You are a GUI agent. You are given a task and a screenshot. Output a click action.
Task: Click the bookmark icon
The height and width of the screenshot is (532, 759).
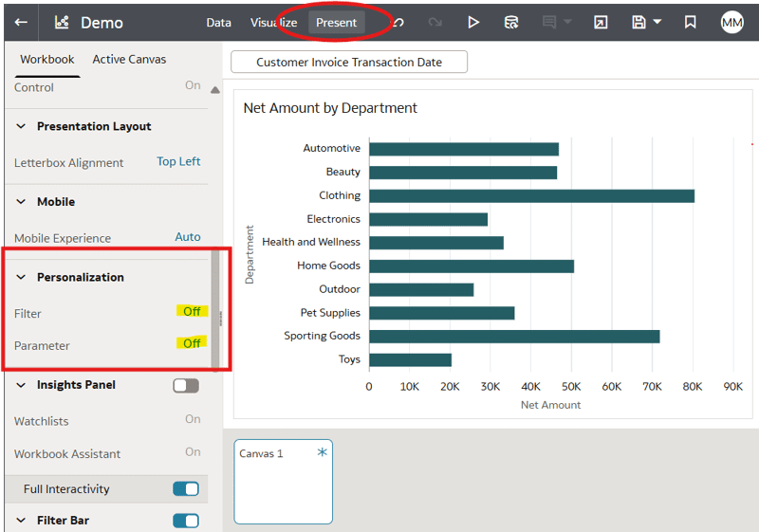point(691,22)
